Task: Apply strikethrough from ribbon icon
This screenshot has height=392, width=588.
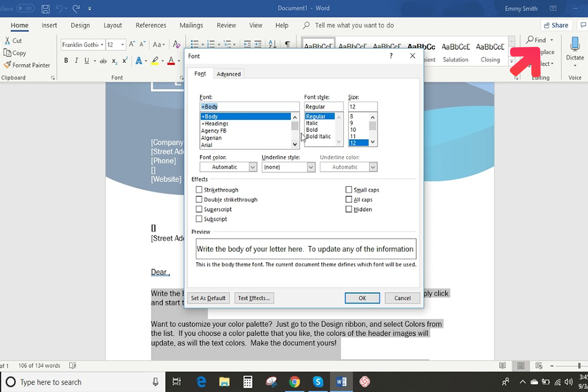Action: (x=103, y=61)
